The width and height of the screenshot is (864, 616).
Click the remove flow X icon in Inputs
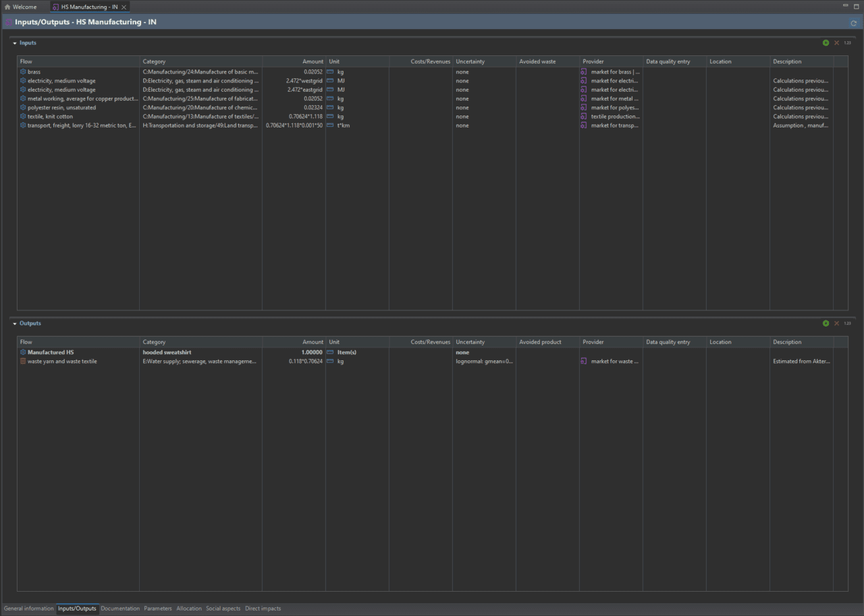[836, 43]
